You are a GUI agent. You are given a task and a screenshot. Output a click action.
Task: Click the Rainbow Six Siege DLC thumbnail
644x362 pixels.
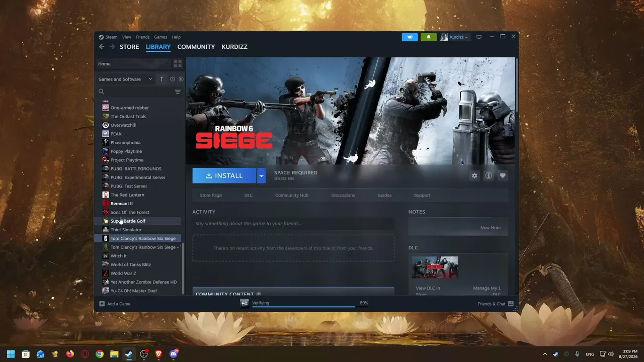tap(435, 267)
